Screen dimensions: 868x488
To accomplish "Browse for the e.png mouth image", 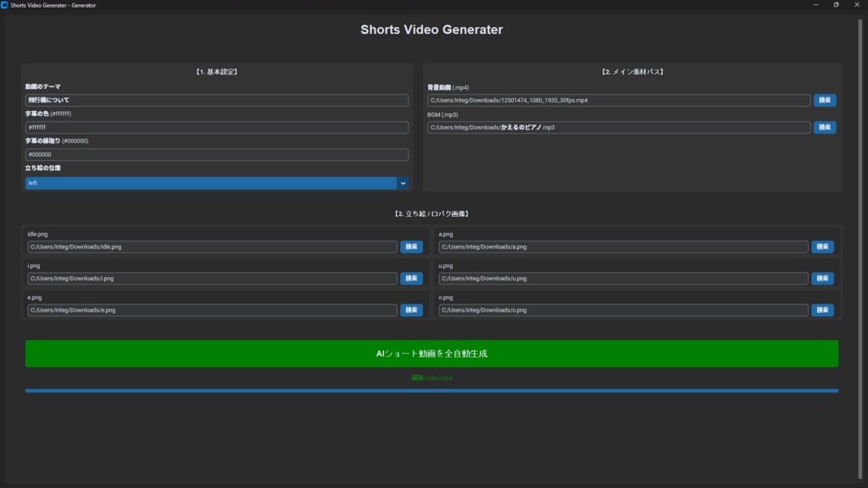I will 412,310.
